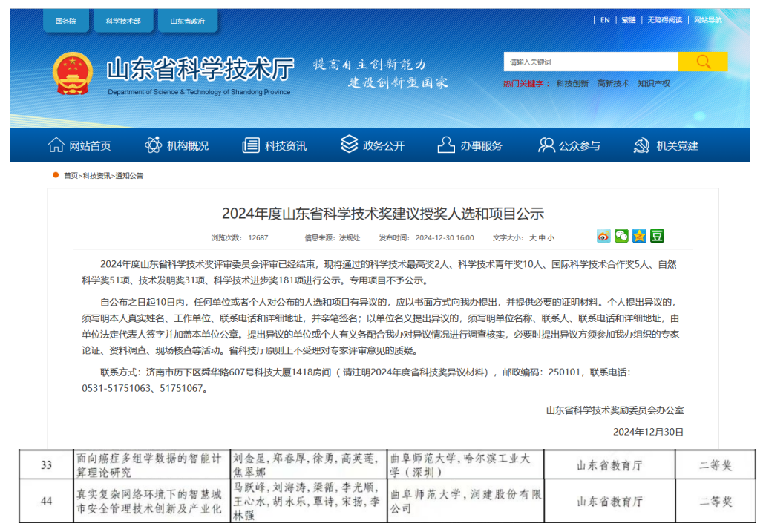The height and width of the screenshot is (532, 766).
Task: Share article via Weibo icon
Action: (x=603, y=236)
